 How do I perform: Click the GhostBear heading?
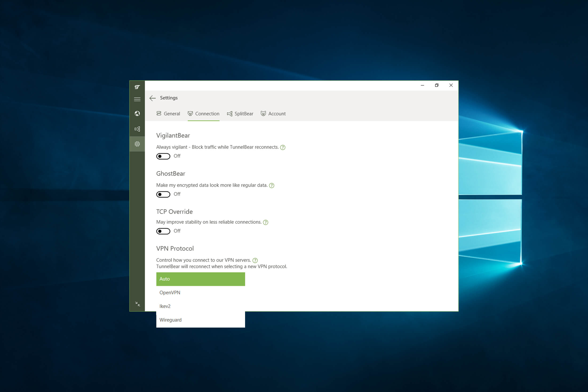pos(171,174)
